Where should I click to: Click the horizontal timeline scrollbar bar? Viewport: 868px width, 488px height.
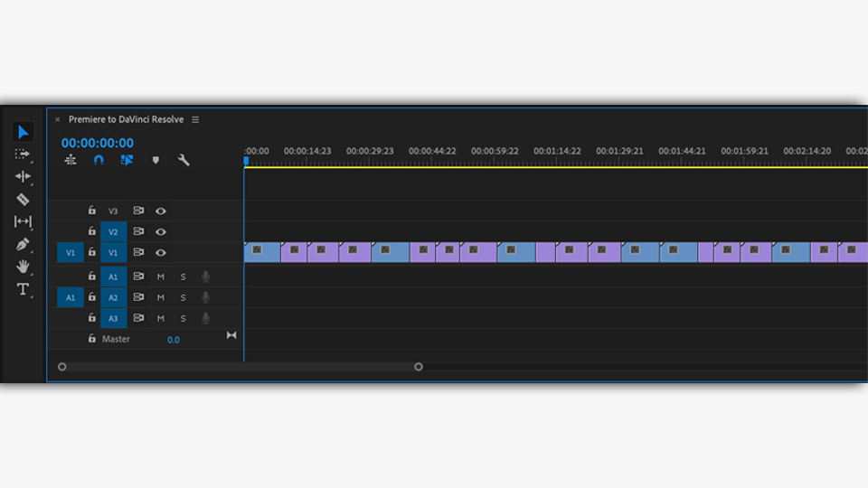coord(241,367)
